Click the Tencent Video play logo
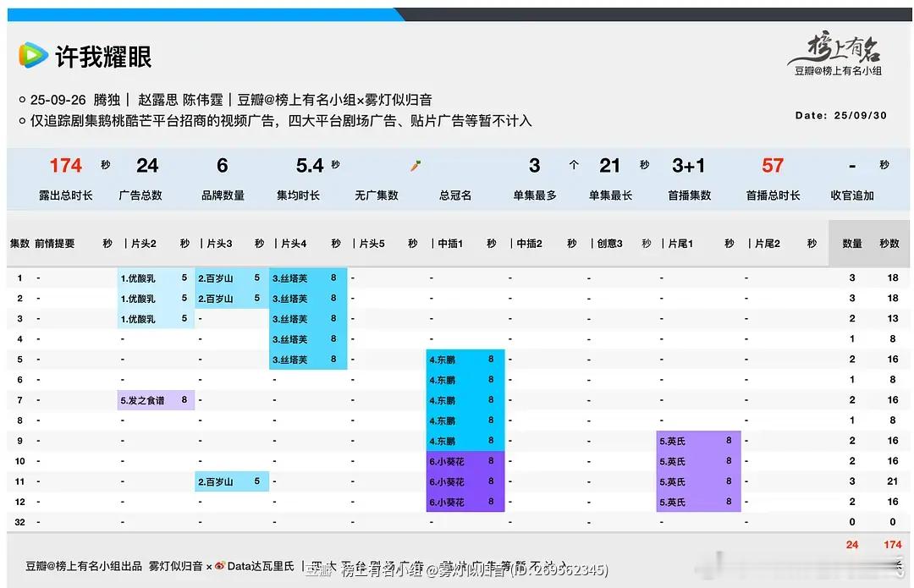 33,55
